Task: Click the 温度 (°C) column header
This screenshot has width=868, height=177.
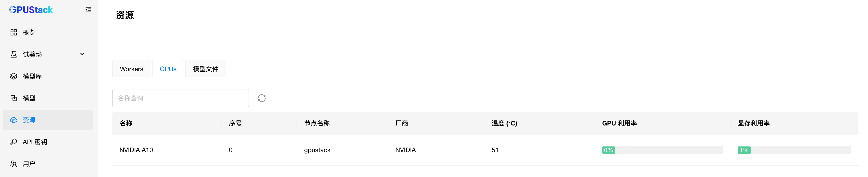Action: pyautogui.click(x=504, y=123)
